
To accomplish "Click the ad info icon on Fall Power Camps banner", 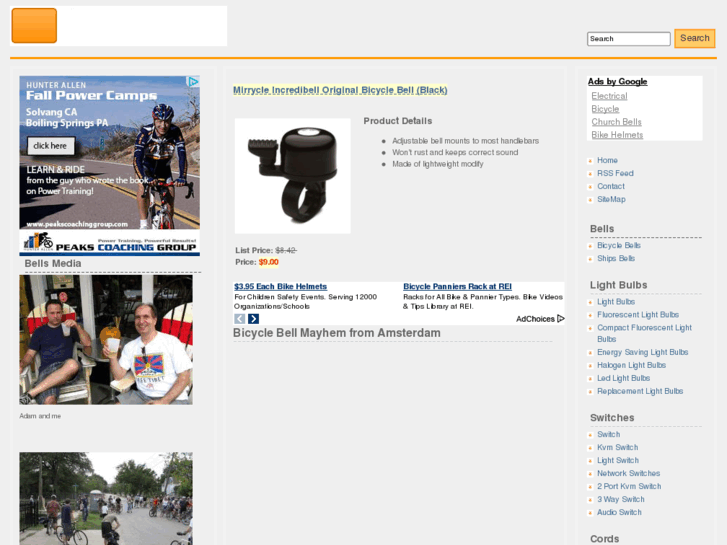I will click(x=193, y=82).
